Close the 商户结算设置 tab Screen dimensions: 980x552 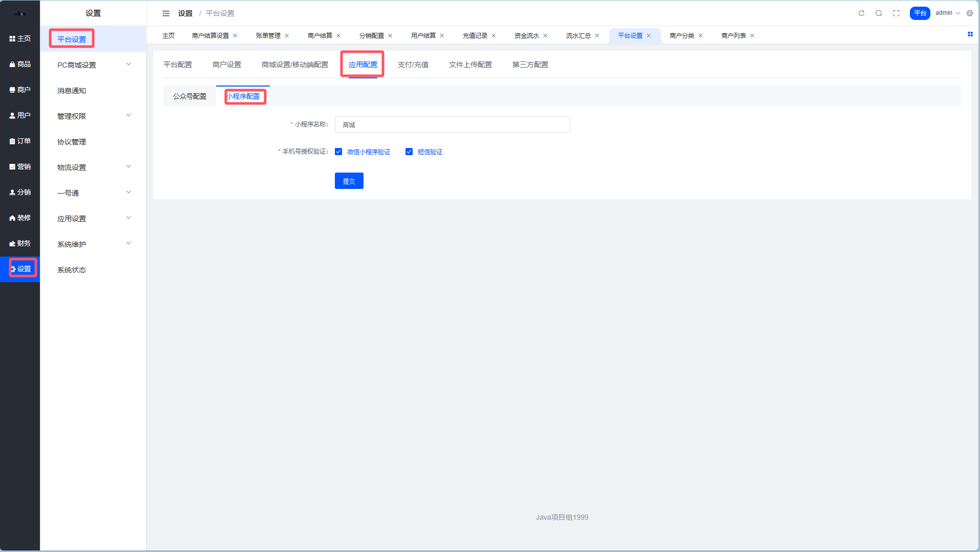[235, 36]
